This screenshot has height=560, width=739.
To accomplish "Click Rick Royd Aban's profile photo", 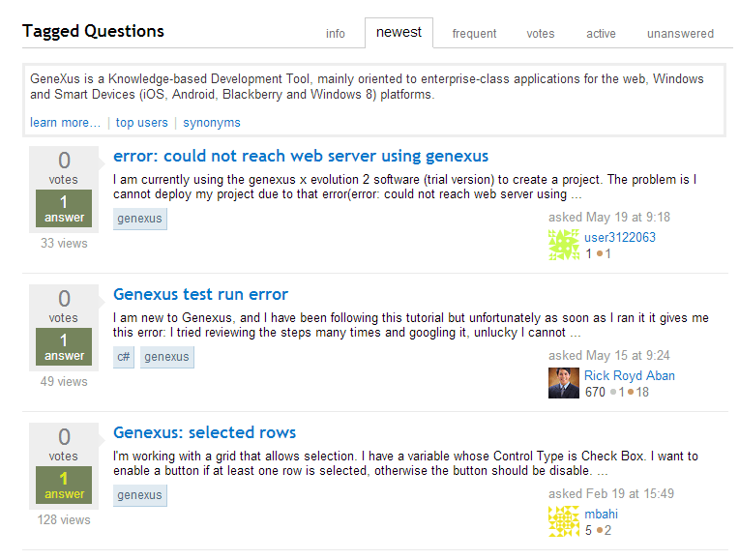I will [x=564, y=383].
